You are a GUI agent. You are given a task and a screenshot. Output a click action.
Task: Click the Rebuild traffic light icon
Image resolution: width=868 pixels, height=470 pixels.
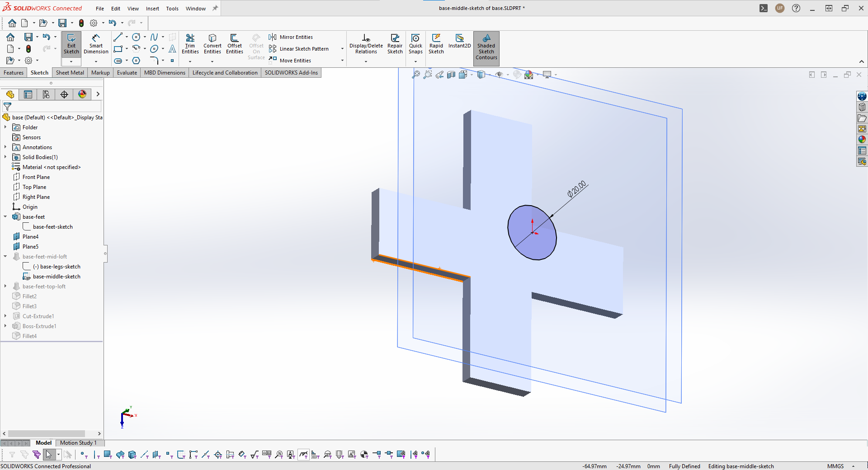coord(81,23)
